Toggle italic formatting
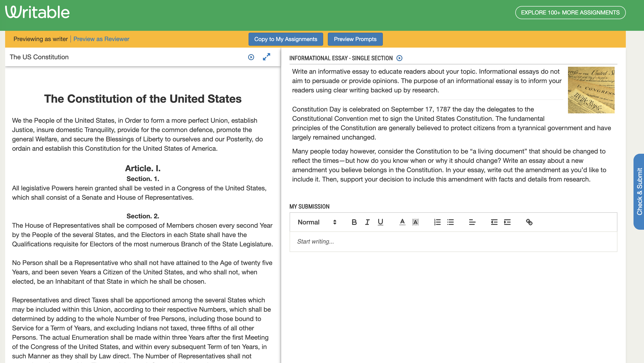The width and height of the screenshot is (644, 363). pyautogui.click(x=367, y=222)
